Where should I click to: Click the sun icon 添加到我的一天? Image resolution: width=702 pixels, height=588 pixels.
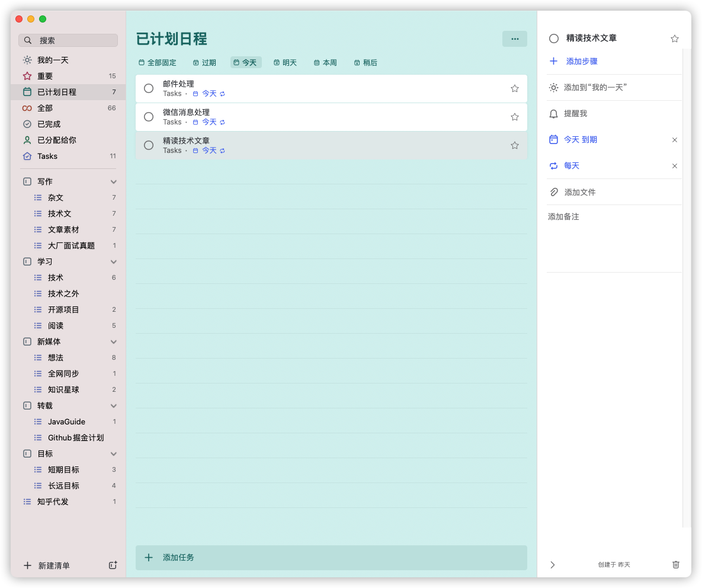(x=553, y=88)
